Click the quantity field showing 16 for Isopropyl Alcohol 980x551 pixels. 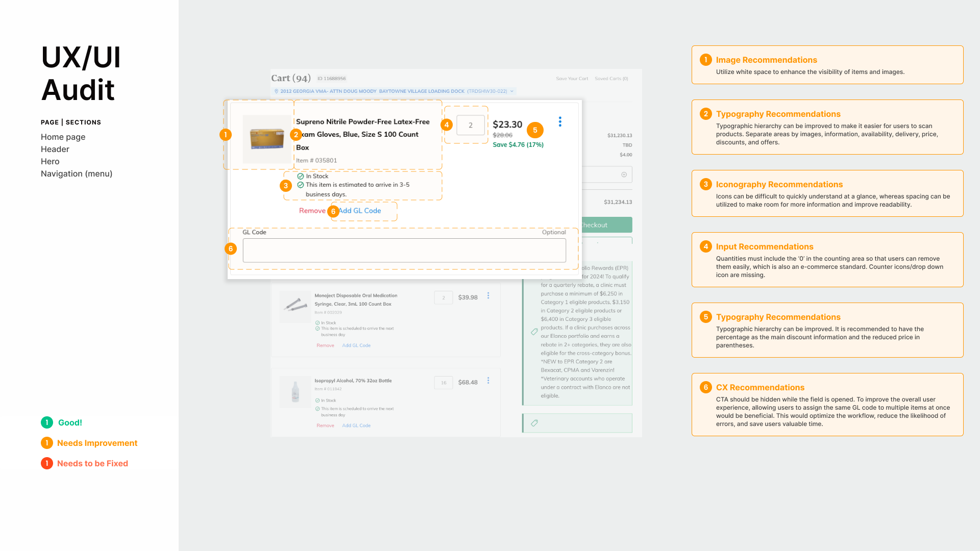pos(444,383)
